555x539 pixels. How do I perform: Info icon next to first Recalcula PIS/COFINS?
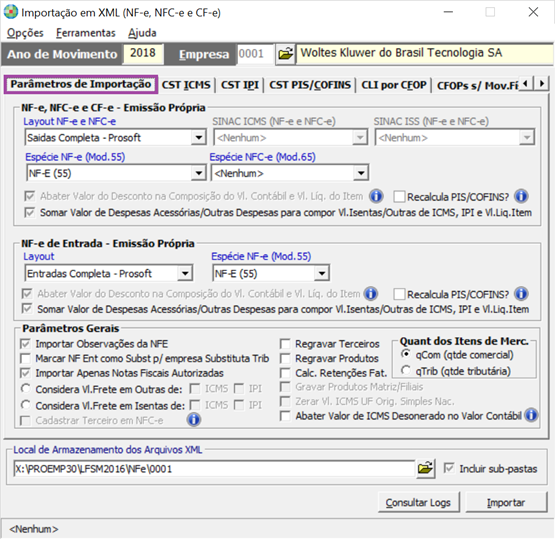[521, 196]
